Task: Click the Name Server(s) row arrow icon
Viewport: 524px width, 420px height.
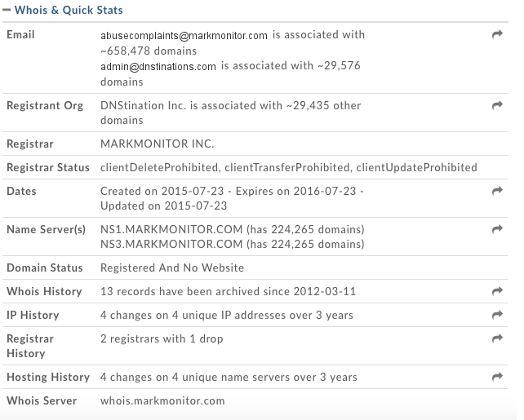Action: tap(497, 230)
